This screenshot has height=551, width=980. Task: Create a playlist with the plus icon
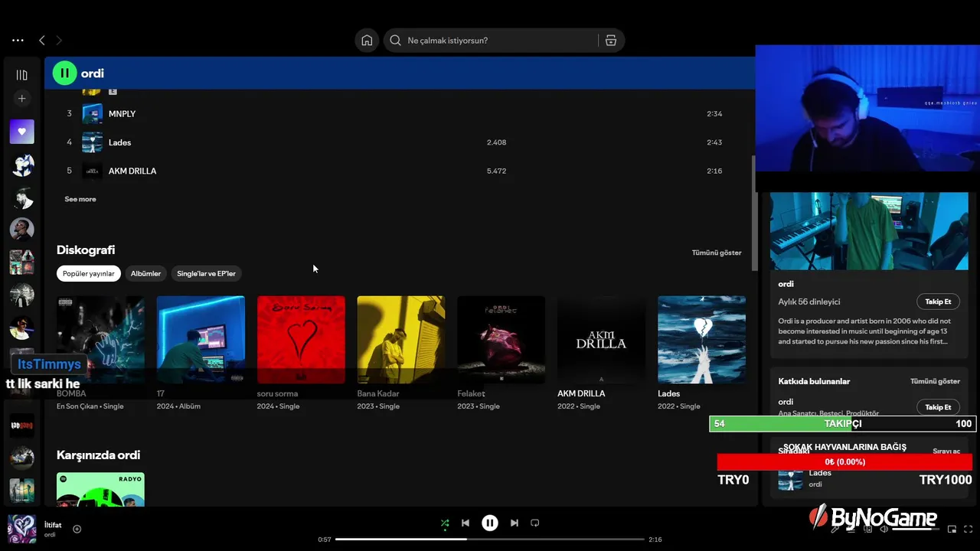click(x=21, y=99)
